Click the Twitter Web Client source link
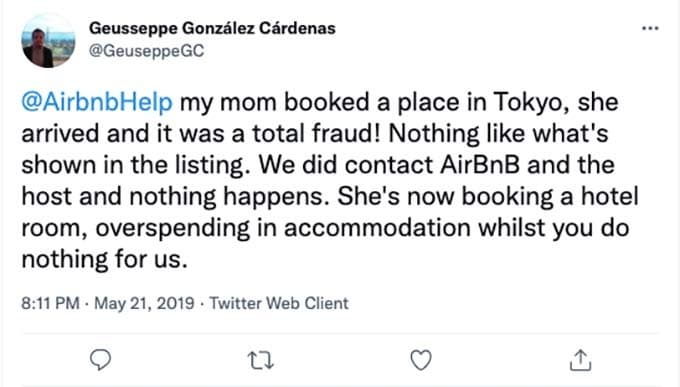 coord(279,303)
